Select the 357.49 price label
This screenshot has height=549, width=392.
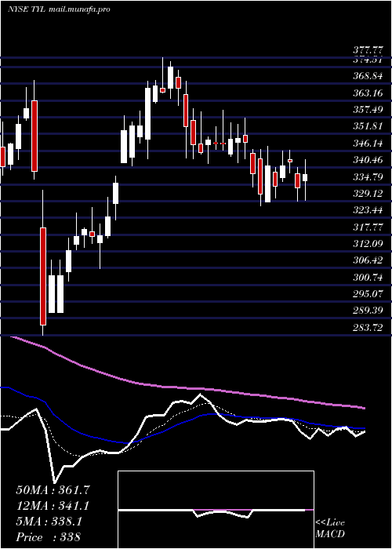click(x=368, y=110)
